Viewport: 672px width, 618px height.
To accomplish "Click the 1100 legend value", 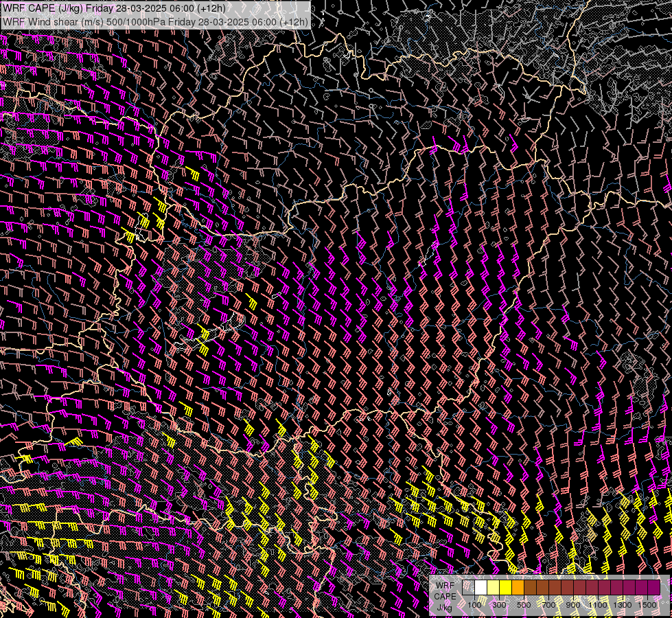I will (597, 605).
